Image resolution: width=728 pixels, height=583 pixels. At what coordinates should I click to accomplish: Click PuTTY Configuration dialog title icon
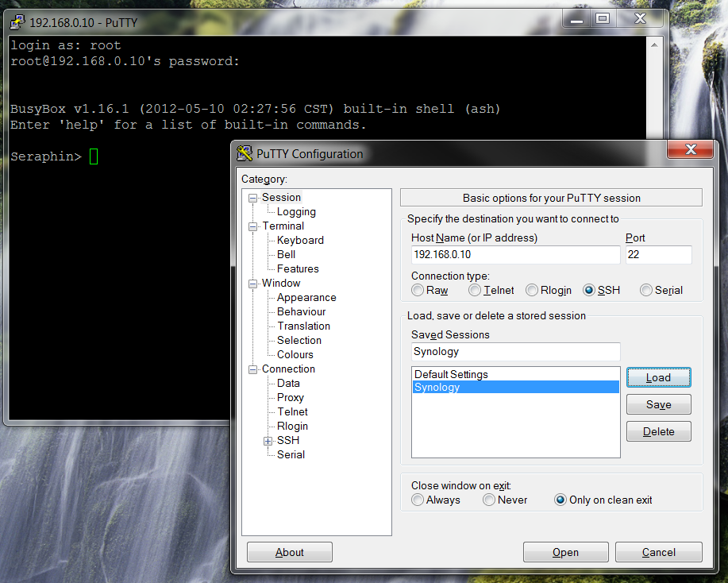[245, 153]
